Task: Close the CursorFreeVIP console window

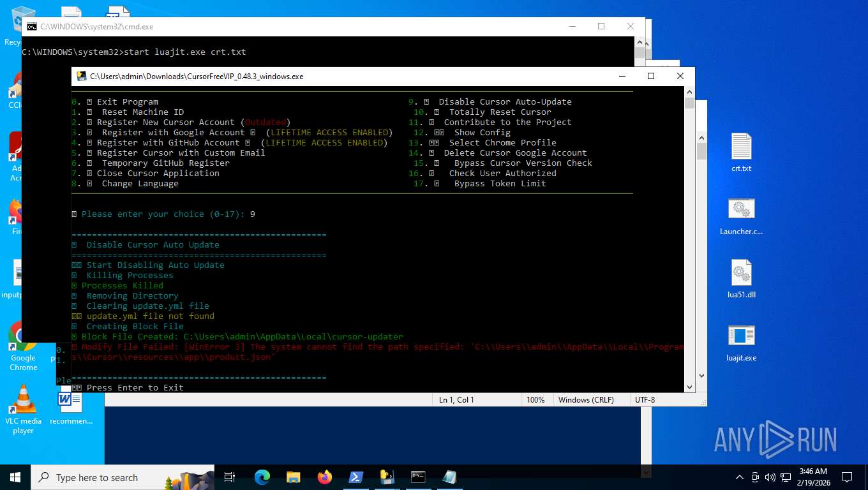Action: point(680,77)
